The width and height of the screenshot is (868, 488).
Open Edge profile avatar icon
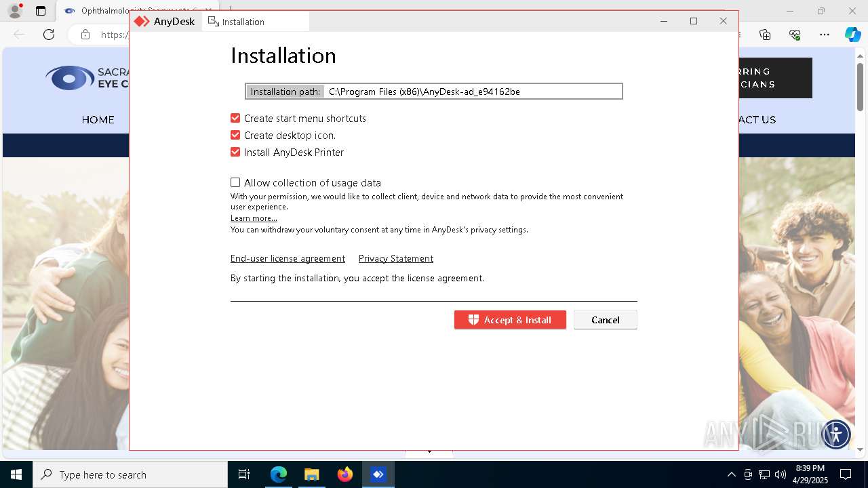(x=15, y=11)
